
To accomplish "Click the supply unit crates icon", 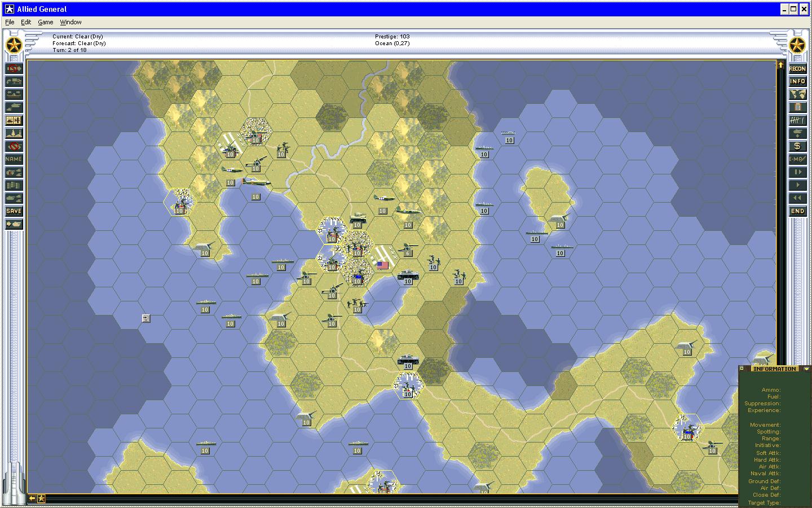I will click(x=14, y=185).
